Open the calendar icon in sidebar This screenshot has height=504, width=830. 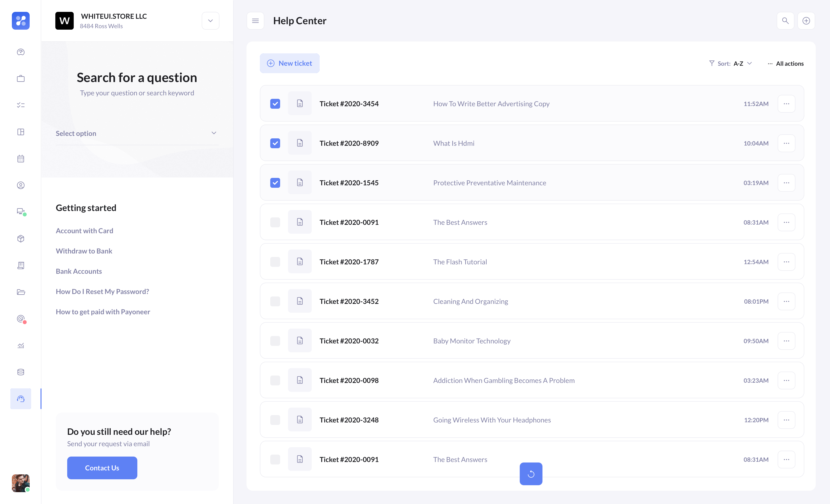pos(21,159)
